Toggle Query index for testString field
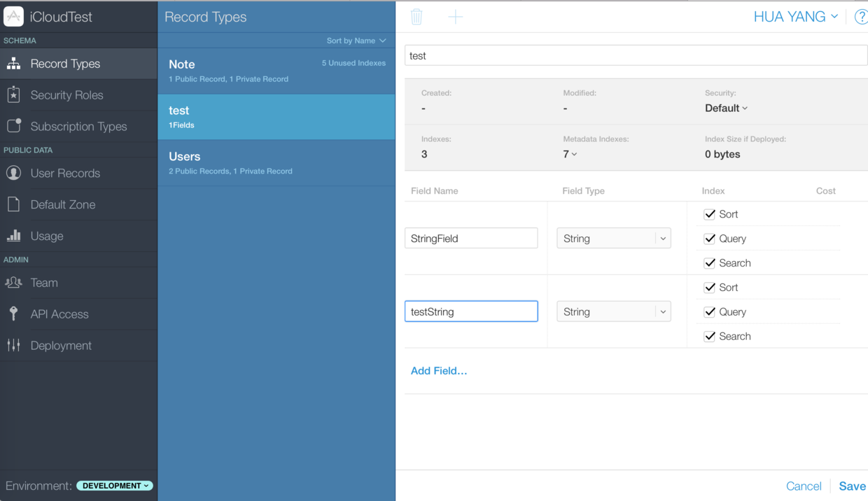Image resolution: width=868 pixels, height=501 pixels. [x=710, y=312]
